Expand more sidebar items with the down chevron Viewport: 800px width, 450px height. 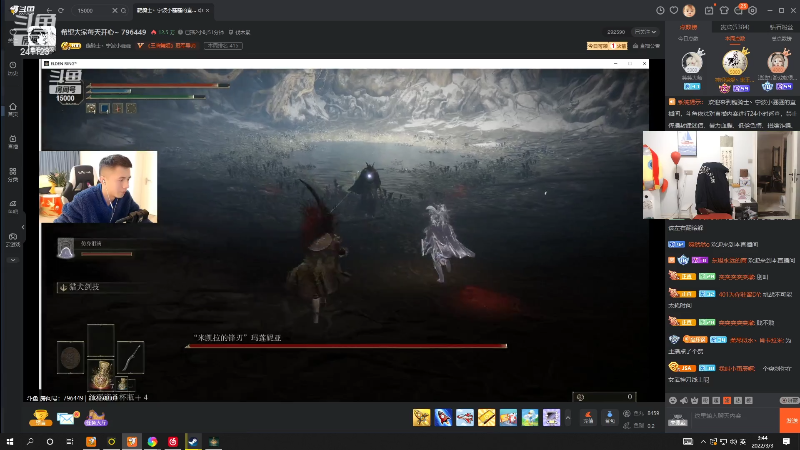(13, 260)
